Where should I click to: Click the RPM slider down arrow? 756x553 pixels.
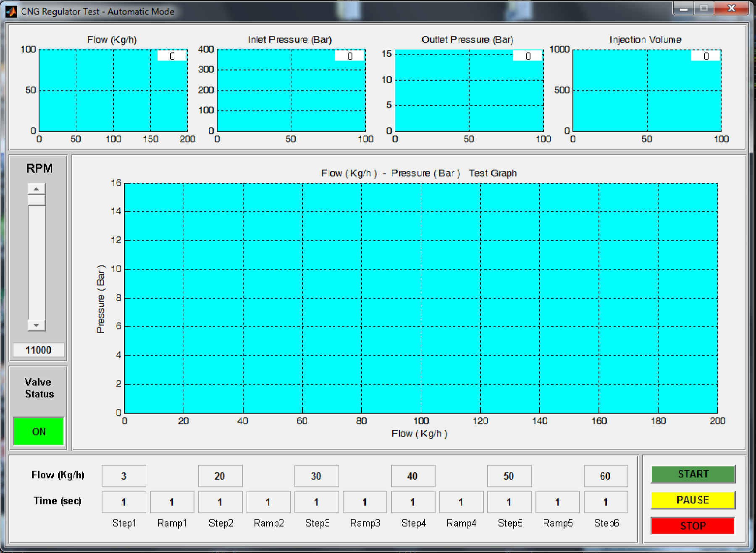[x=37, y=325]
